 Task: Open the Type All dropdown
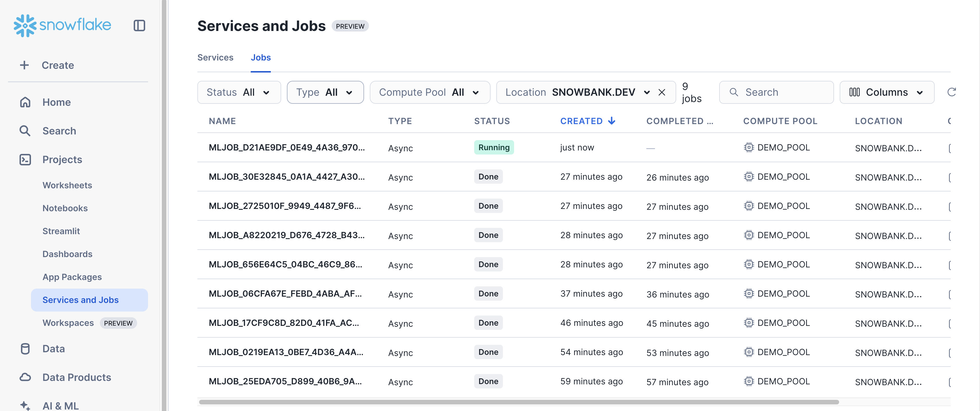[x=325, y=92]
